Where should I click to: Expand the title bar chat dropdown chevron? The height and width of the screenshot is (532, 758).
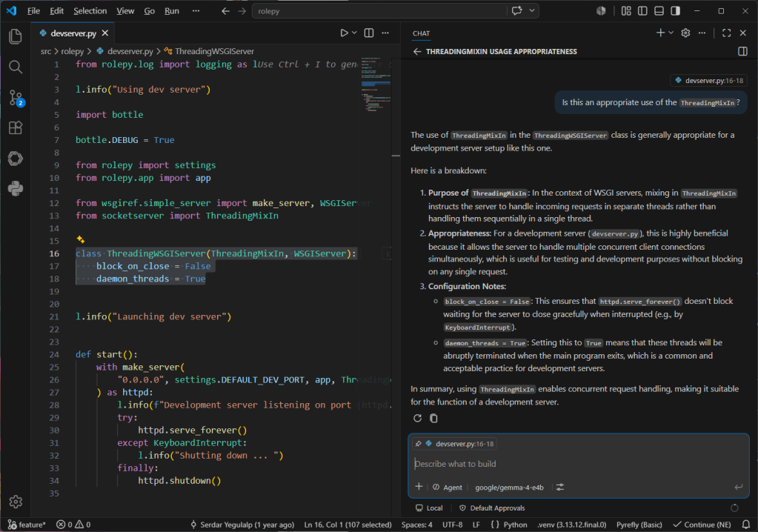tap(532, 10)
